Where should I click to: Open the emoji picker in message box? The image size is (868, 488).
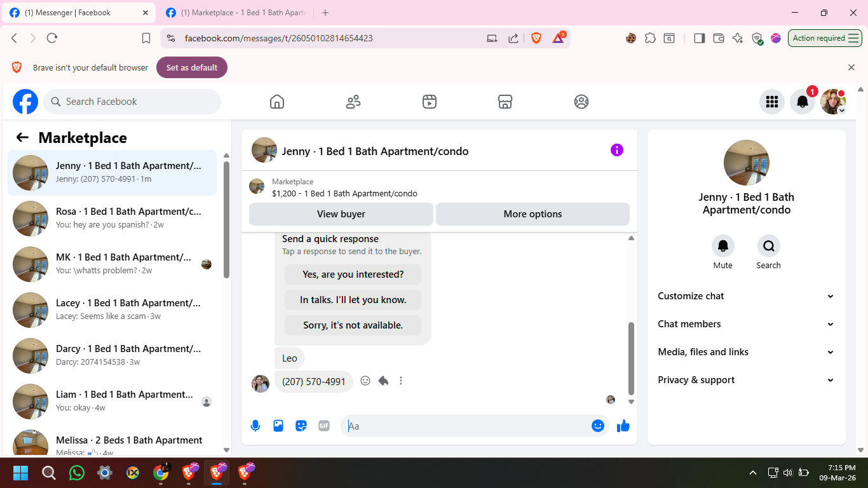point(598,426)
